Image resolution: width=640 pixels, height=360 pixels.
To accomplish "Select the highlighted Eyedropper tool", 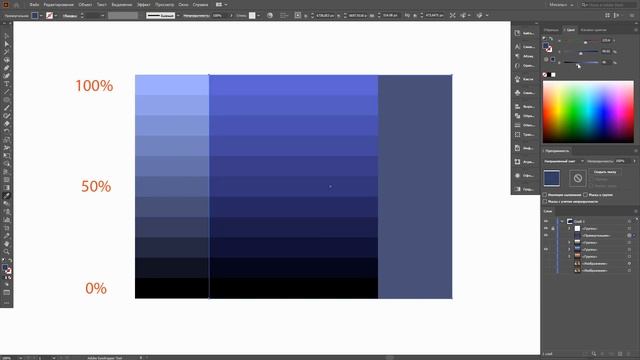I will [x=7, y=196].
